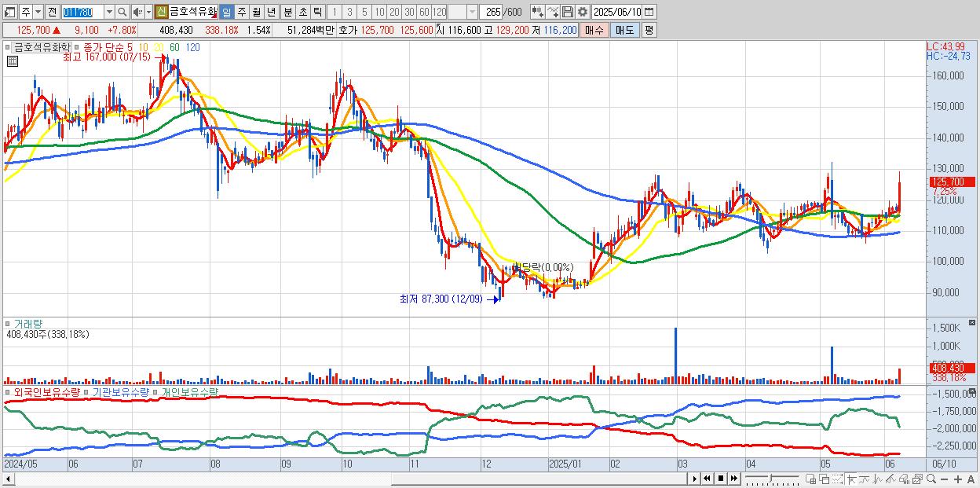Click the add candlestick indicator icon
This screenshot has height=488, width=980.
pos(538,12)
